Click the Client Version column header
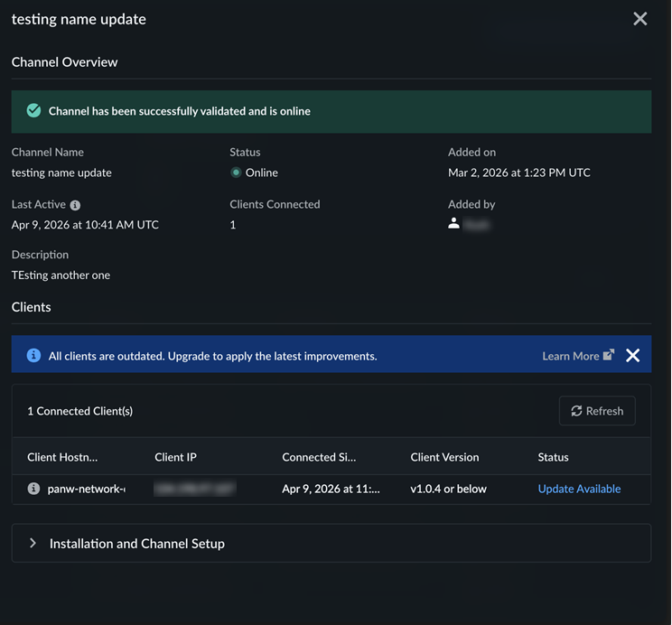This screenshot has width=672, height=625. tap(444, 457)
